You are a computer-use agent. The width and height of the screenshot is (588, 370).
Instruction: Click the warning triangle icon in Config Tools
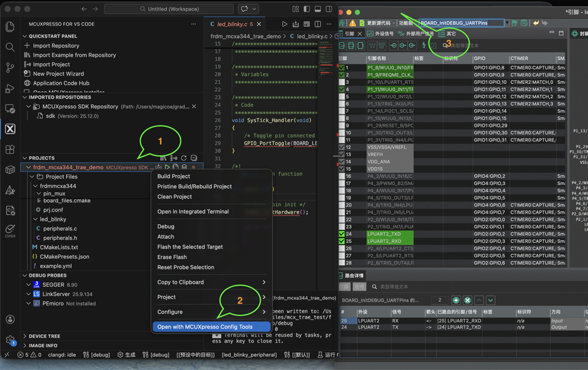point(353,23)
